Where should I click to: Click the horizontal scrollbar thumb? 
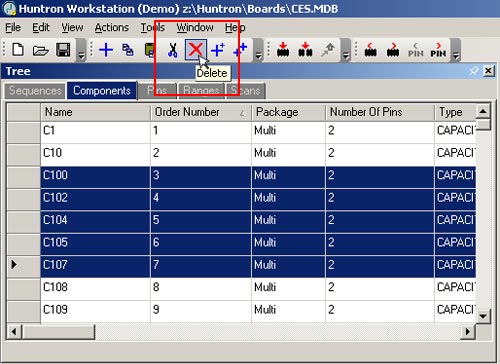point(58,332)
